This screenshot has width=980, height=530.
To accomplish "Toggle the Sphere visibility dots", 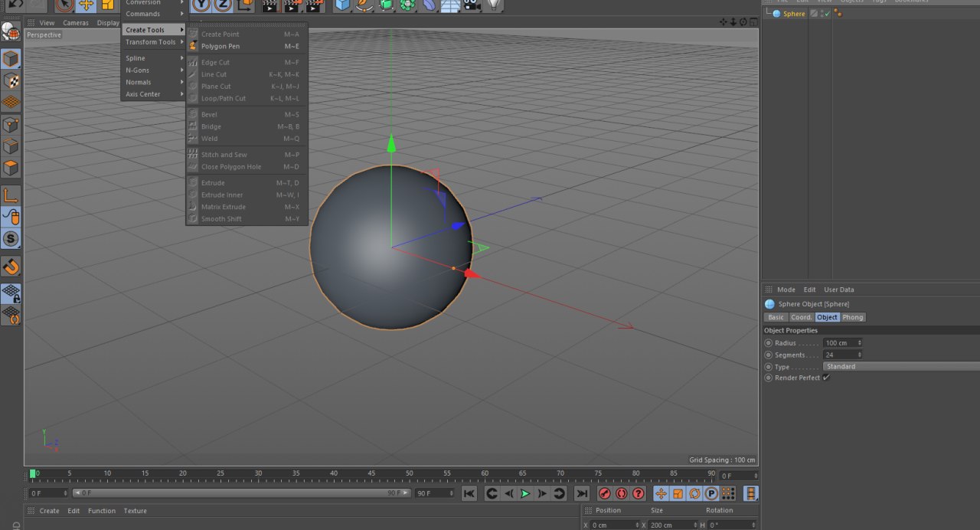I will [822, 14].
